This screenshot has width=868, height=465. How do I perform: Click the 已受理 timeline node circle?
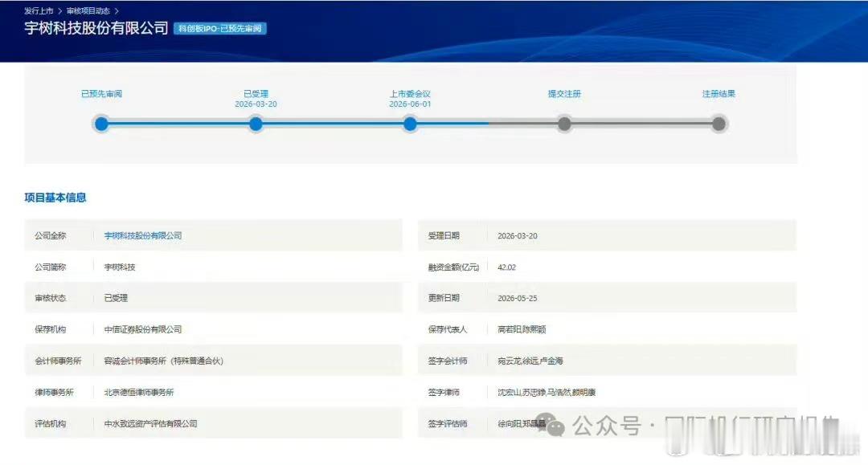pos(256,124)
